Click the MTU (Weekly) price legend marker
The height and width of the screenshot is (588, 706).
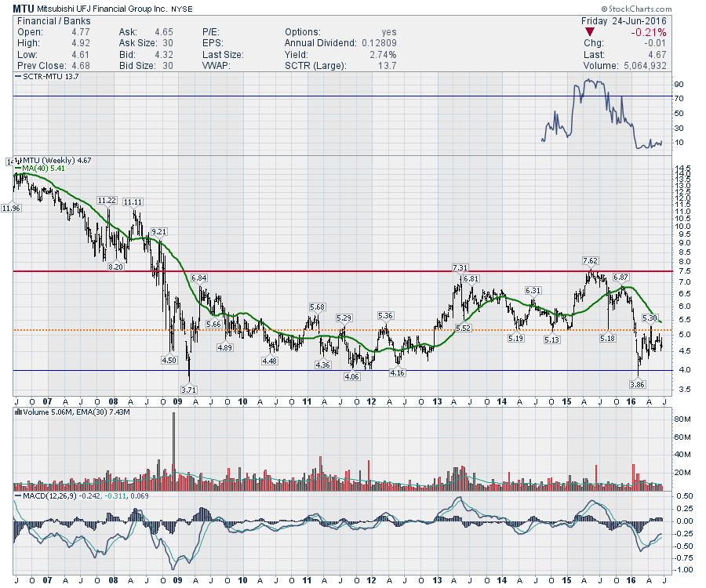tap(16, 160)
